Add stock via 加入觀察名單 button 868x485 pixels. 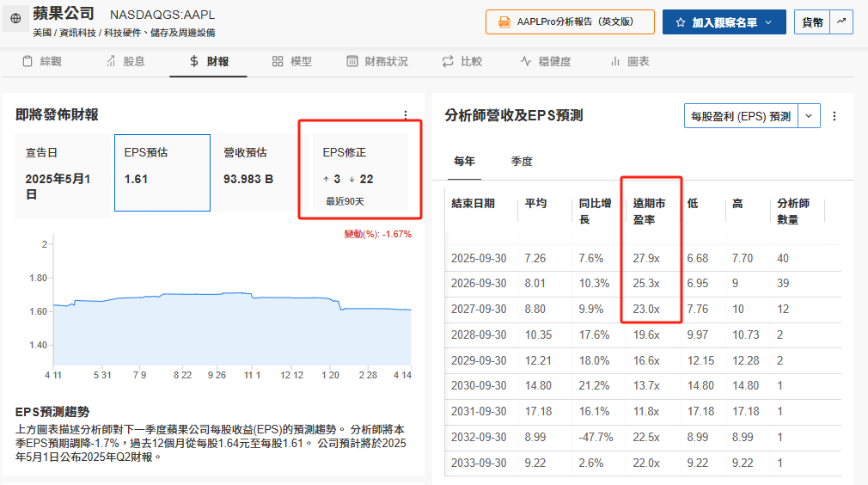[724, 22]
